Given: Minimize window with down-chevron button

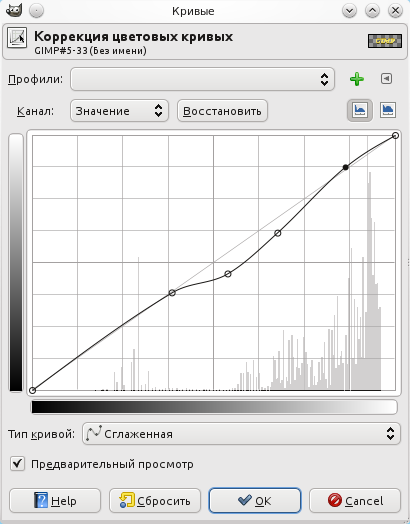Looking at the screenshot, I should coord(350,11).
